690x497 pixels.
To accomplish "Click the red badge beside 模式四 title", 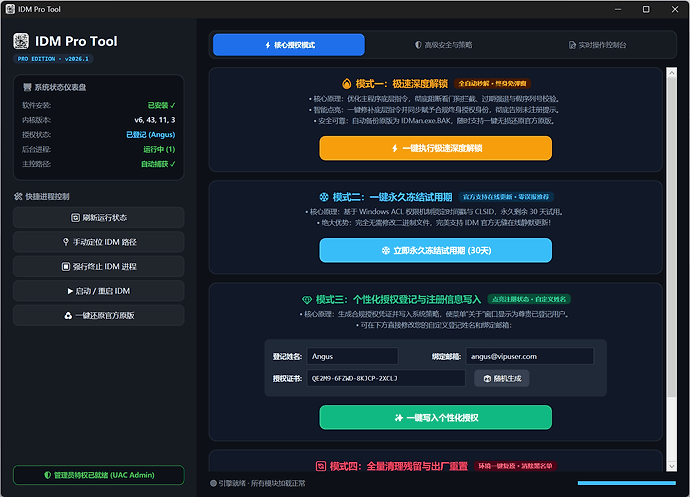I will coord(515,466).
